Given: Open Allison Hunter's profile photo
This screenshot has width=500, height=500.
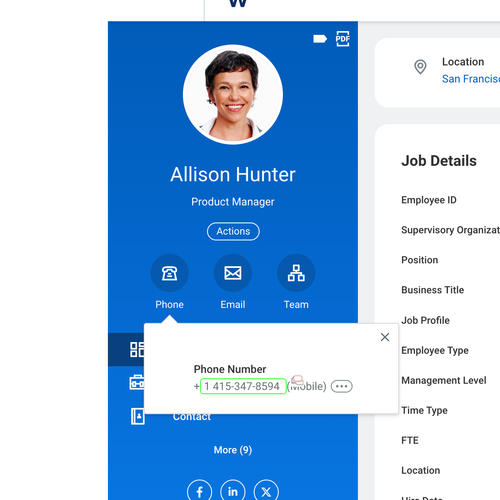Looking at the screenshot, I should pyautogui.click(x=233, y=94).
